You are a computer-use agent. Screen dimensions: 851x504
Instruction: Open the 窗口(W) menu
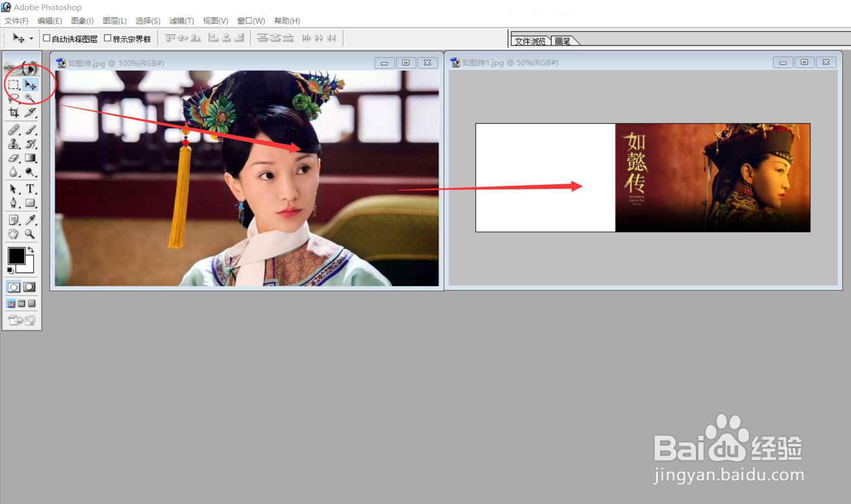pos(251,21)
